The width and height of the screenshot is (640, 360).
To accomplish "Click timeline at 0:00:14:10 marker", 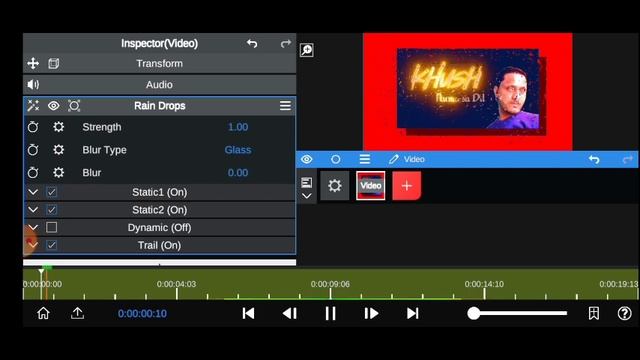I will coord(484,284).
